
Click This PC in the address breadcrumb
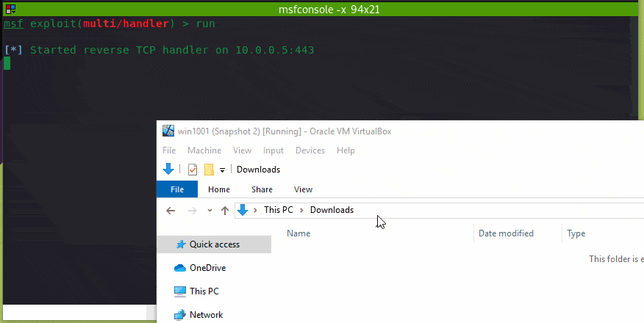pyautogui.click(x=279, y=210)
